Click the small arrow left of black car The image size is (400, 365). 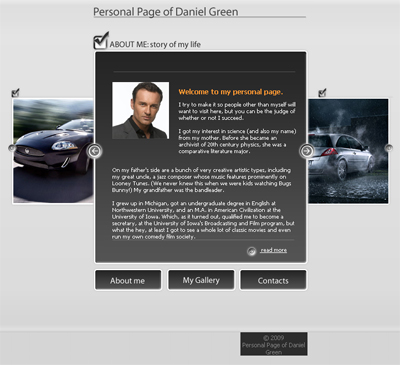12,148
